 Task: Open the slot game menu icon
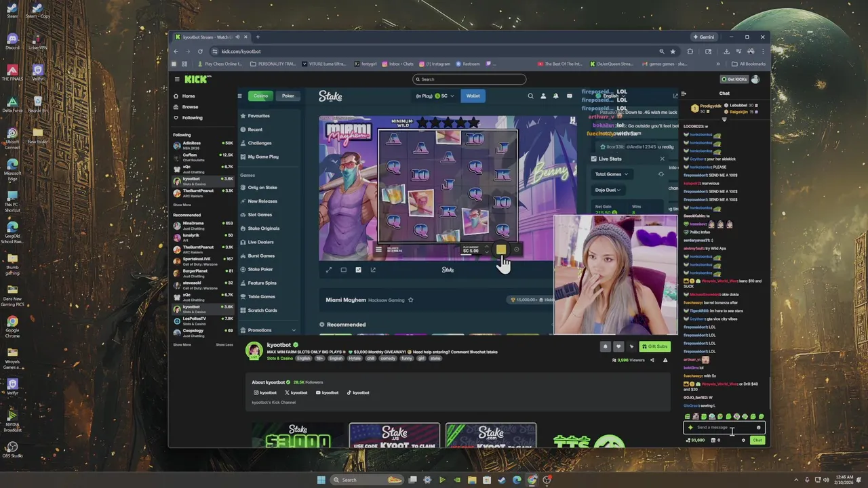click(x=378, y=249)
